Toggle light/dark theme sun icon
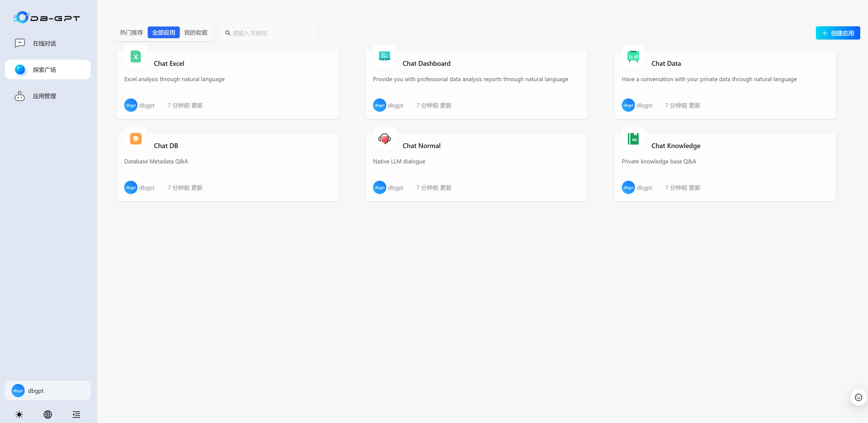This screenshot has width=868, height=423. [x=19, y=414]
